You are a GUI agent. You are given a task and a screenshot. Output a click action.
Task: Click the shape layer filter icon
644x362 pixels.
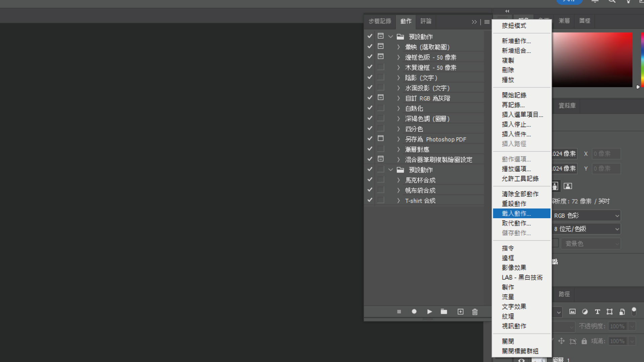coord(610,312)
